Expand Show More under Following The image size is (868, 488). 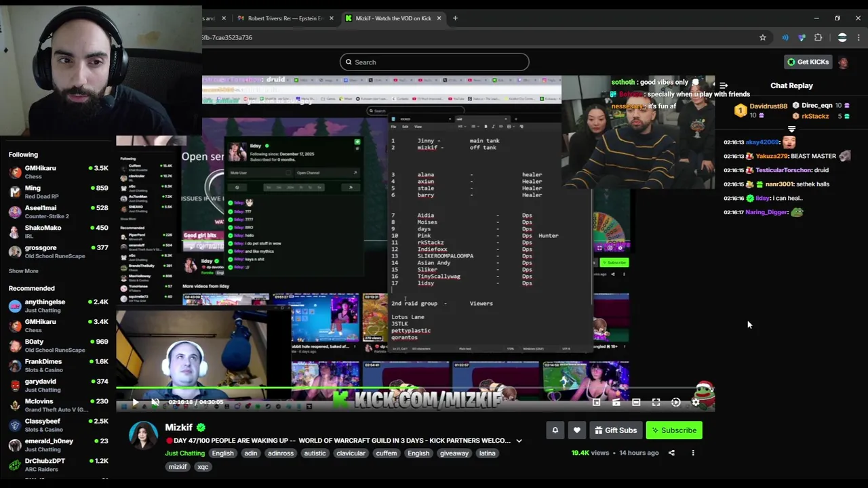[23, 271]
